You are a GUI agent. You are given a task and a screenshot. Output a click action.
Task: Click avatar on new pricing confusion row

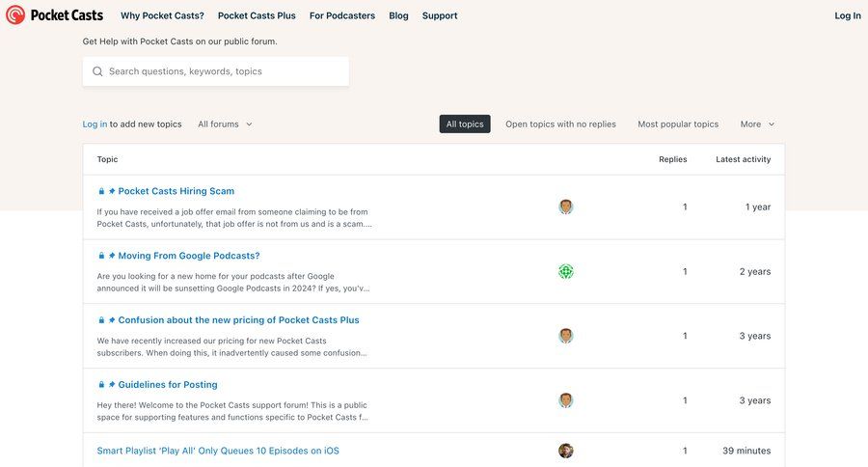[566, 336]
